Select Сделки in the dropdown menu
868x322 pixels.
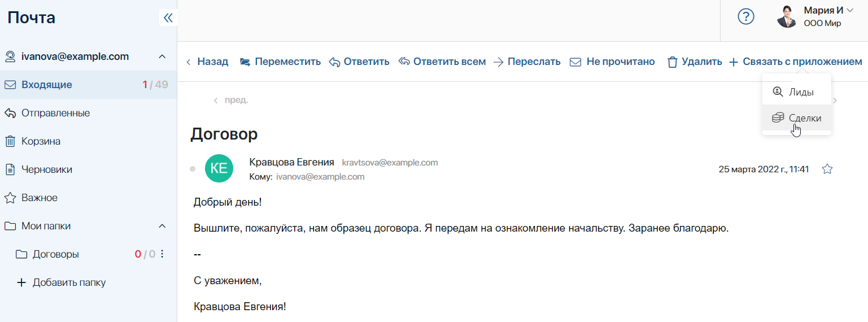tap(796, 118)
